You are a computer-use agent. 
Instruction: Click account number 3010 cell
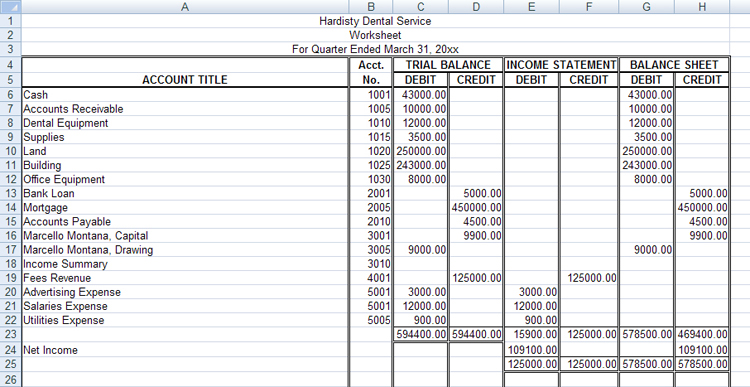point(371,264)
